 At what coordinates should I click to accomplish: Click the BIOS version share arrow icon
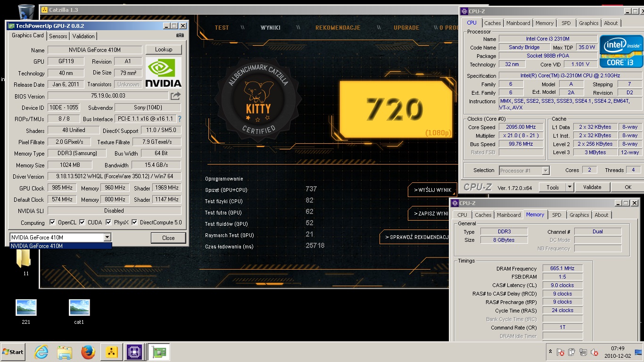click(175, 96)
